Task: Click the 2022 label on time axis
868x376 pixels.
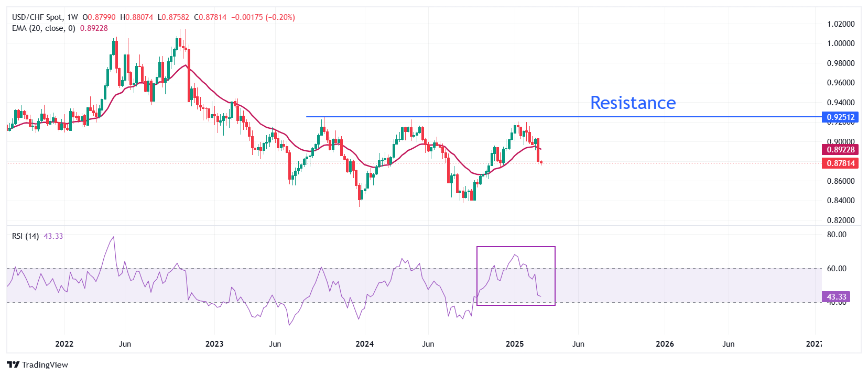Action: [x=64, y=344]
